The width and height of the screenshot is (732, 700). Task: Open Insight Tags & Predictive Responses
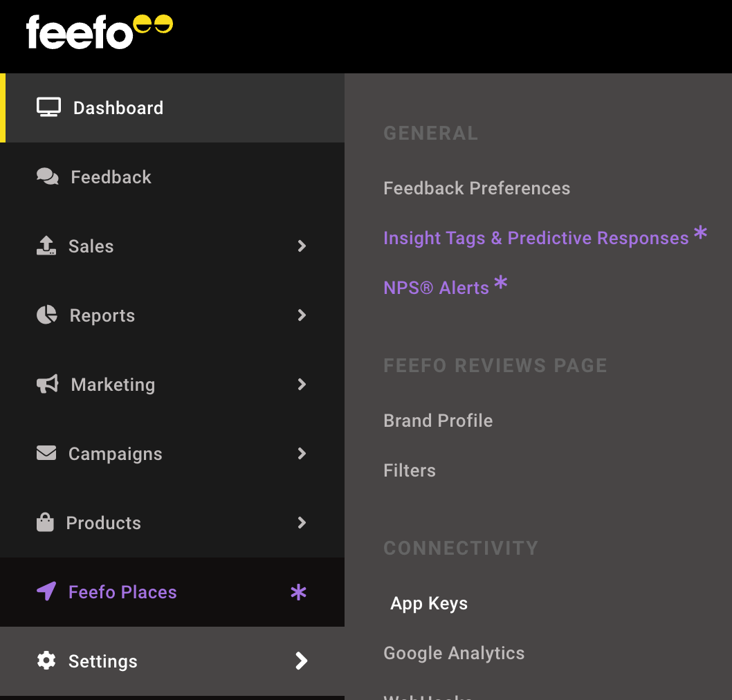click(x=536, y=237)
